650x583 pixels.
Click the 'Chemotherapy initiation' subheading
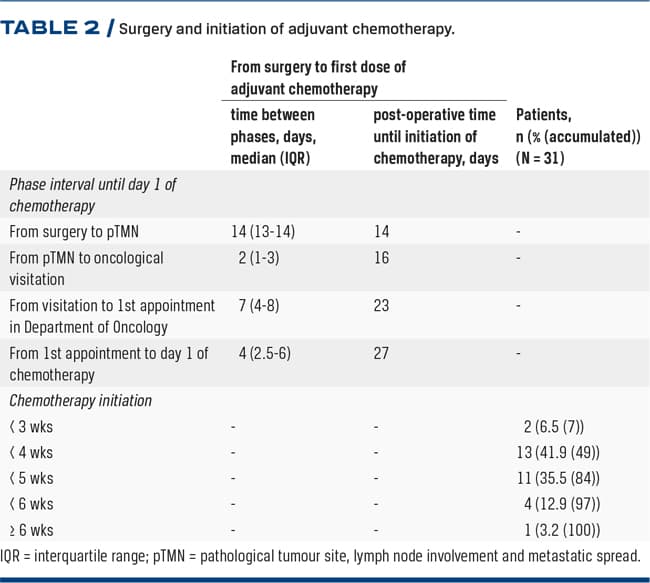click(81, 401)
